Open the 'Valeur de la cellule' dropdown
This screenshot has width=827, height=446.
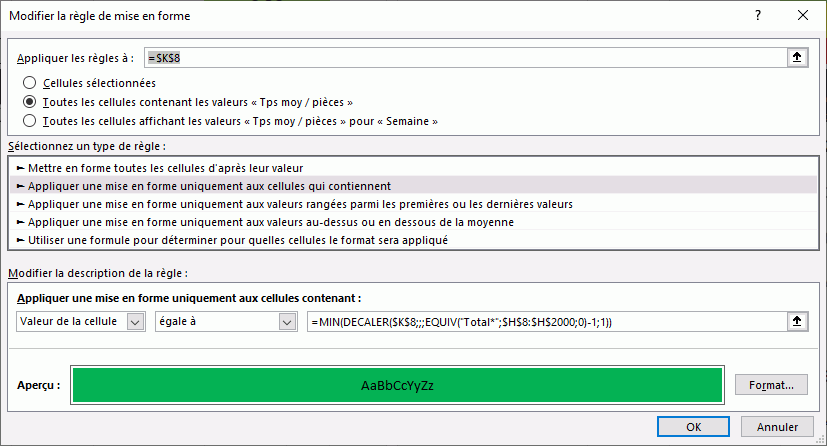(136, 321)
